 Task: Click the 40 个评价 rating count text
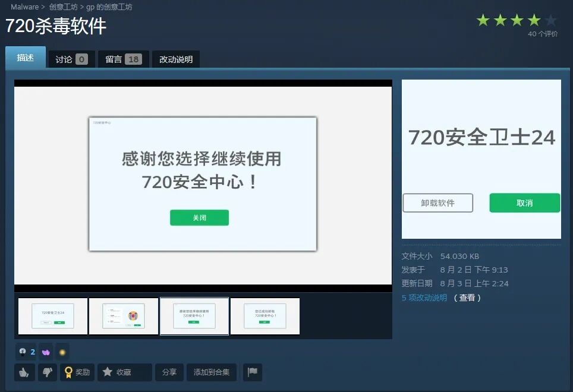543,34
